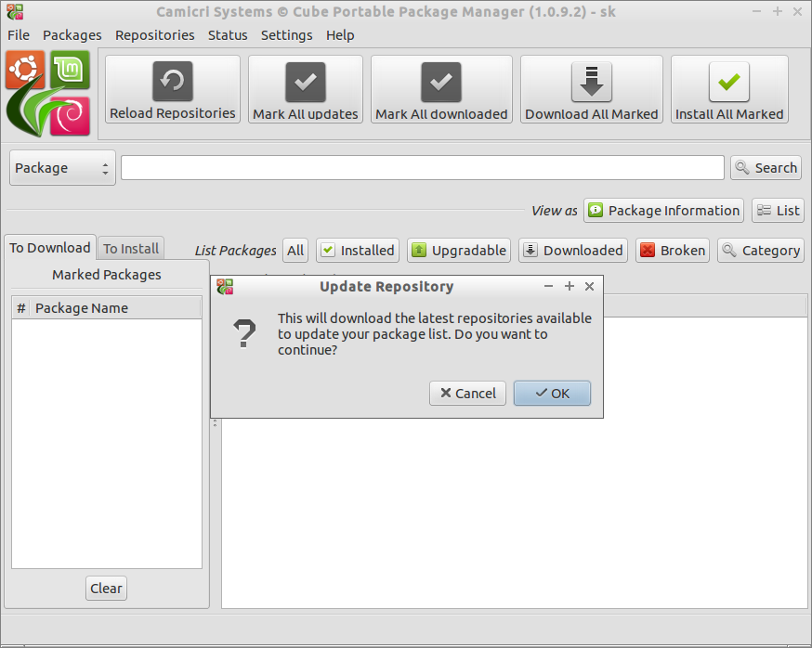Click the Mark All updates icon

click(306, 83)
